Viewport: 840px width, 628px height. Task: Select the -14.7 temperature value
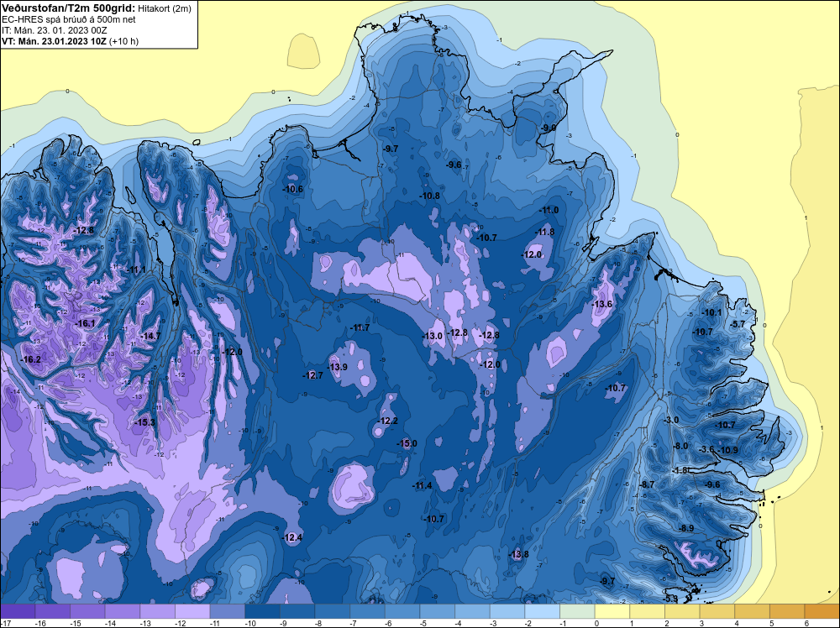click(x=150, y=336)
